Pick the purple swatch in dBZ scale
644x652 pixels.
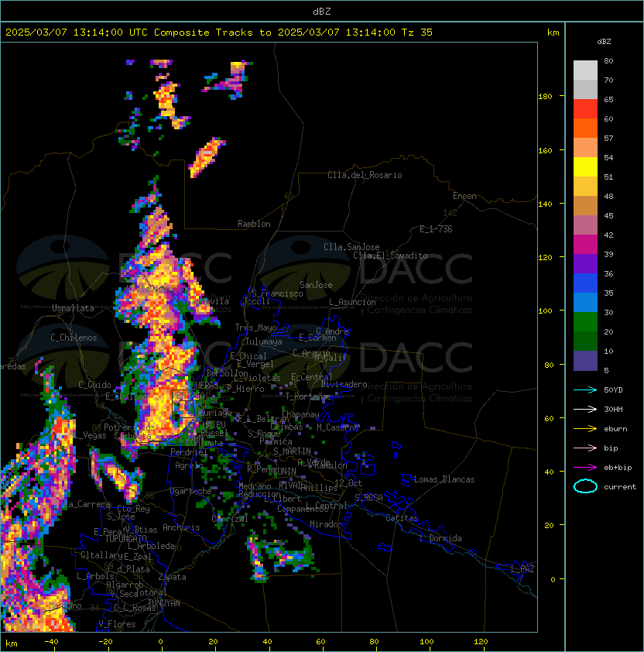[x=585, y=263]
